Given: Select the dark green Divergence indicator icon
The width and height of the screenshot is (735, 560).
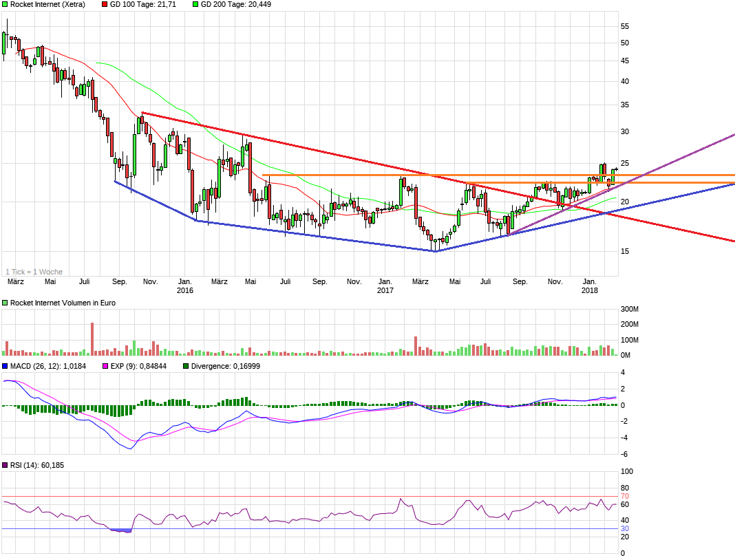Looking at the screenshot, I should [x=184, y=367].
